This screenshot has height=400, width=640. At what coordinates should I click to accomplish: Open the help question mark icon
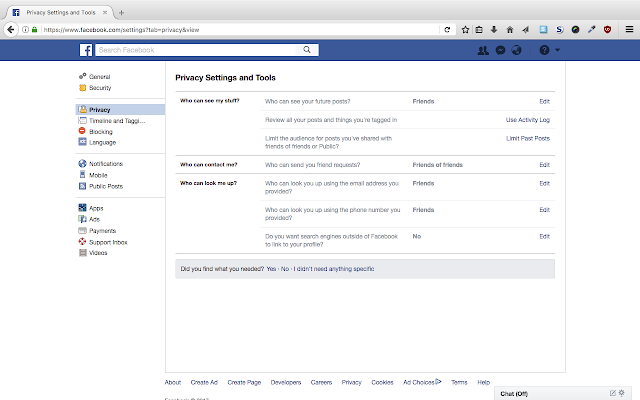[x=544, y=50]
